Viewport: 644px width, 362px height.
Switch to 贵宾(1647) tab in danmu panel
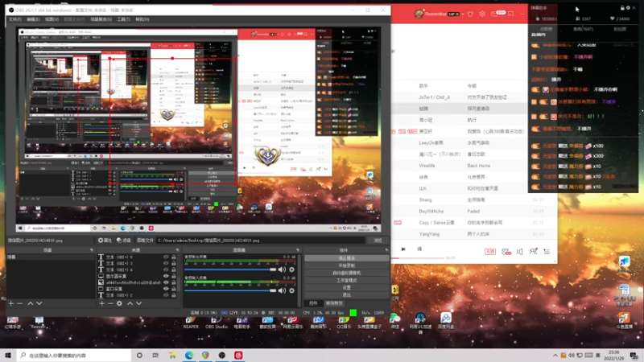pyautogui.click(x=583, y=29)
